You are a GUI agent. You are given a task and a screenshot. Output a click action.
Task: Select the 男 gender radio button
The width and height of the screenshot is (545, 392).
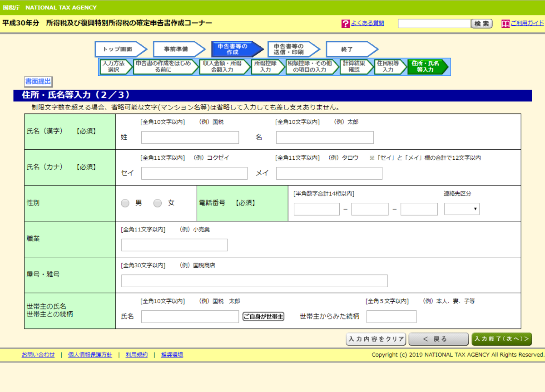point(125,203)
